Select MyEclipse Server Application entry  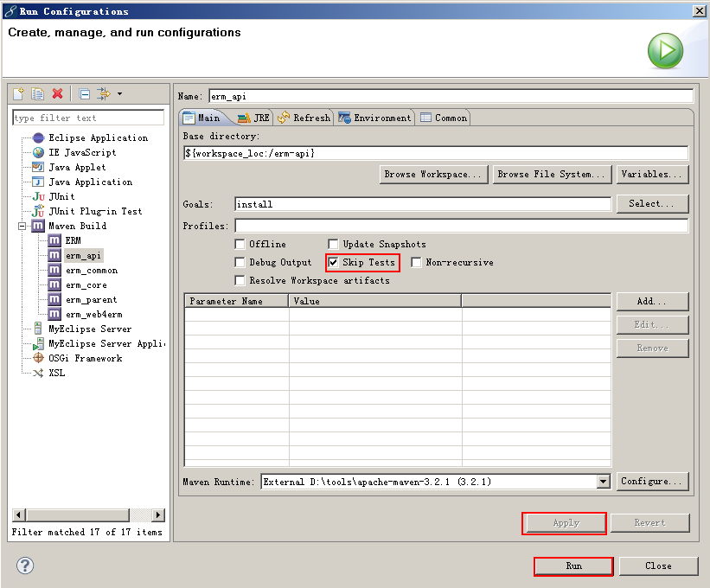pos(106,343)
